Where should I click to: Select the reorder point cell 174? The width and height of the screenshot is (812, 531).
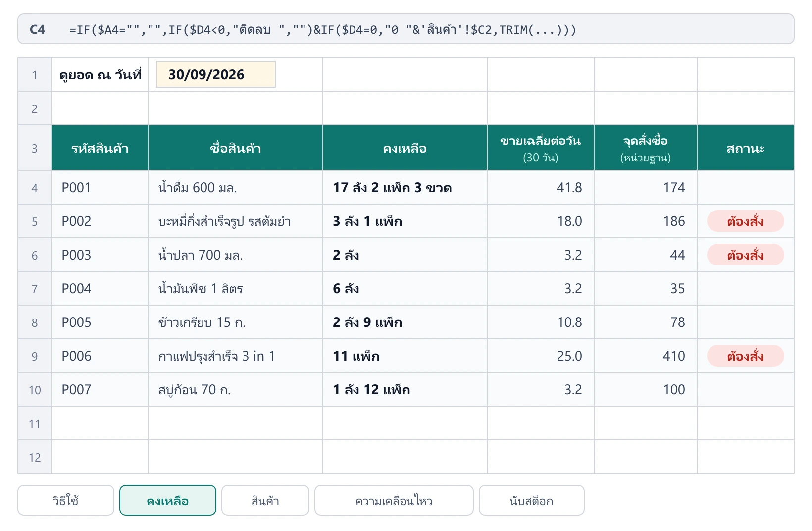[x=646, y=188]
